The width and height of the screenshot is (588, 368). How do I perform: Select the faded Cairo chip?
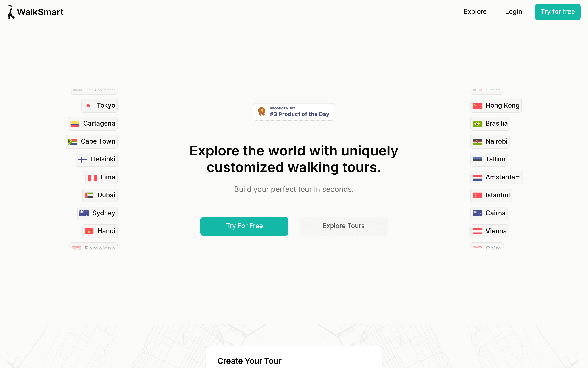coord(487,246)
